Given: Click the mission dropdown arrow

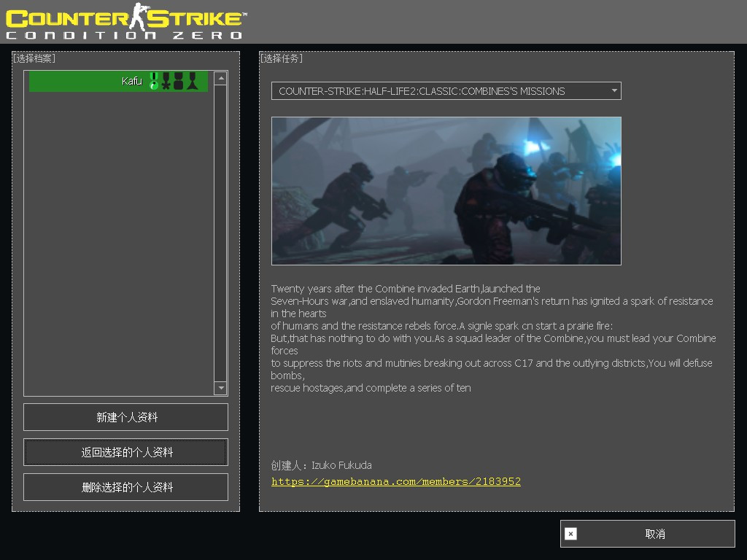Looking at the screenshot, I should 614,90.
